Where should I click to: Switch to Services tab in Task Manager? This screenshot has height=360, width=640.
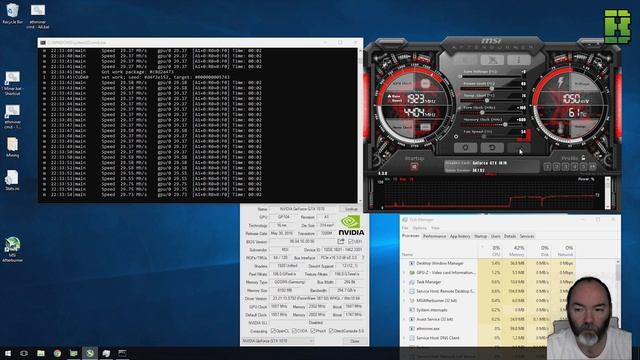(527, 236)
